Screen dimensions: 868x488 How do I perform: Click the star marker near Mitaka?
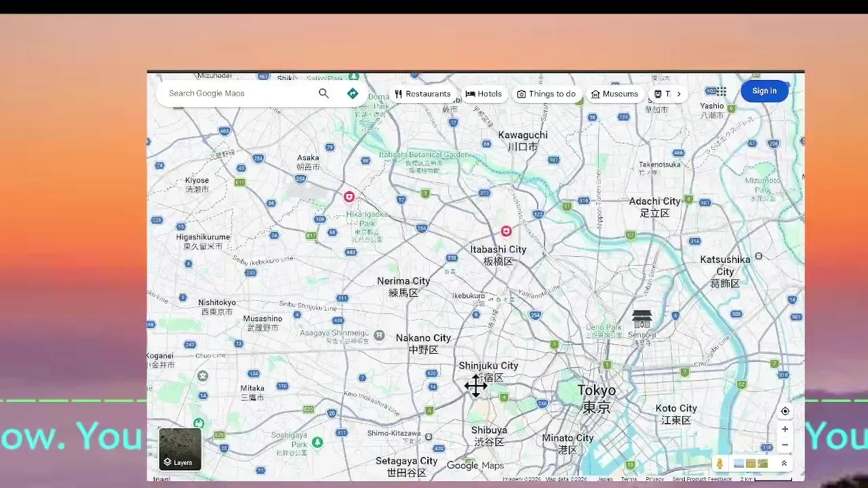click(x=203, y=375)
